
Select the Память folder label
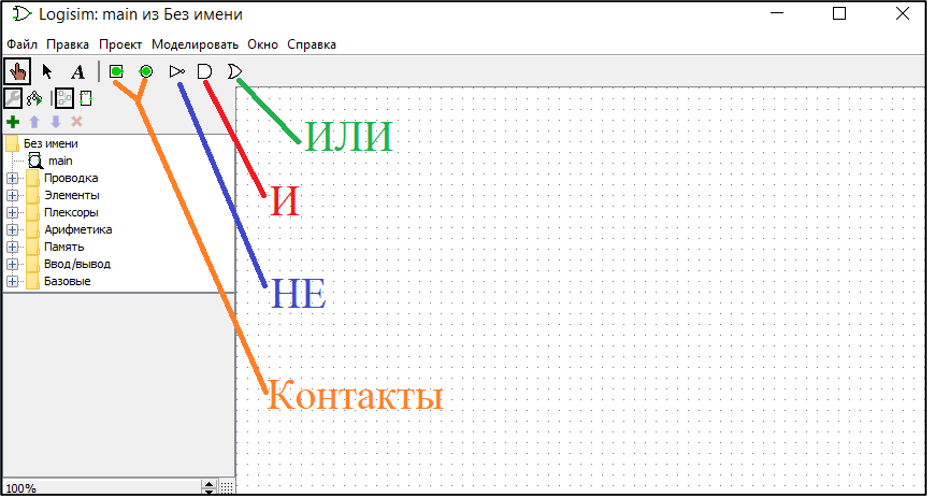pos(64,247)
